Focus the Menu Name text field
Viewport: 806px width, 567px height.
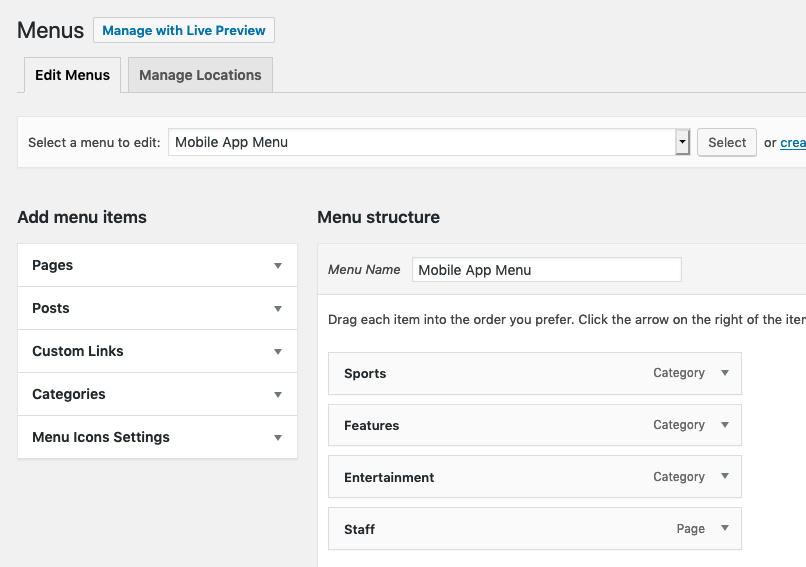[546, 270]
